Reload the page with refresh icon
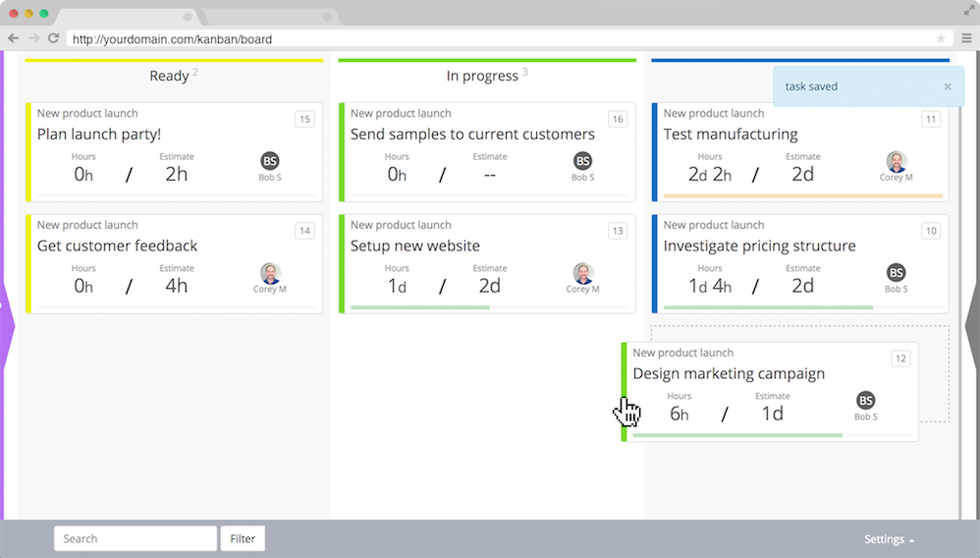This screenshot has height=558, width=980. (x=55, y=38)
